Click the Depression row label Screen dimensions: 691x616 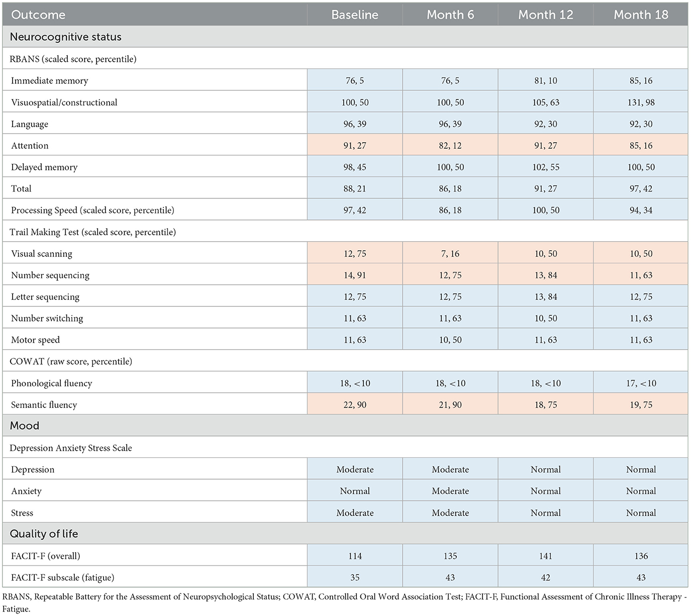point(33,470)
